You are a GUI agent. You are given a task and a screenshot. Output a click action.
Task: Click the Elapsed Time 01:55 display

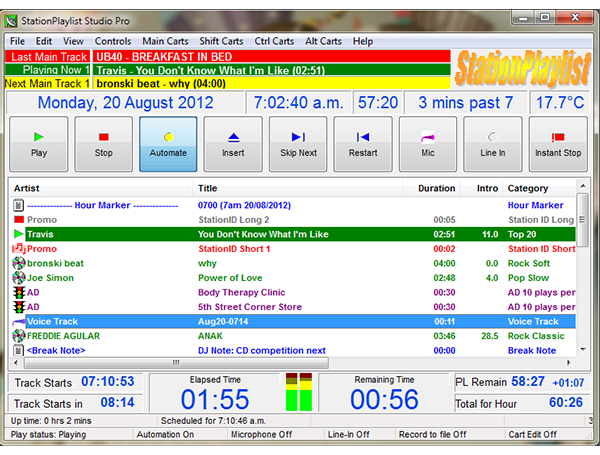tap(215, 400)
